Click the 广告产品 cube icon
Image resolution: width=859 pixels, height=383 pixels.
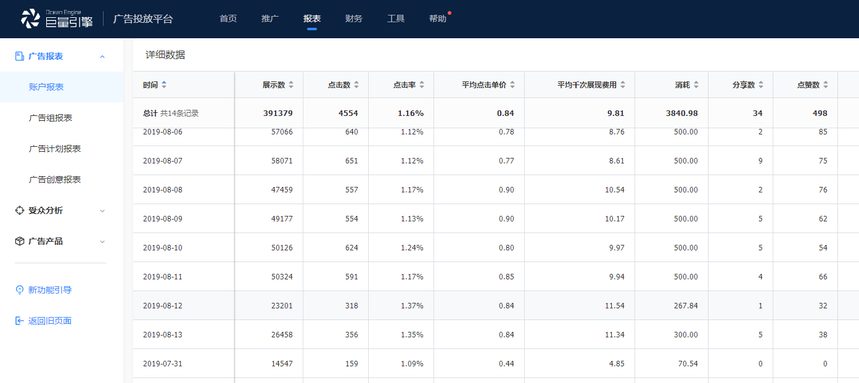(x=19, y=241)
